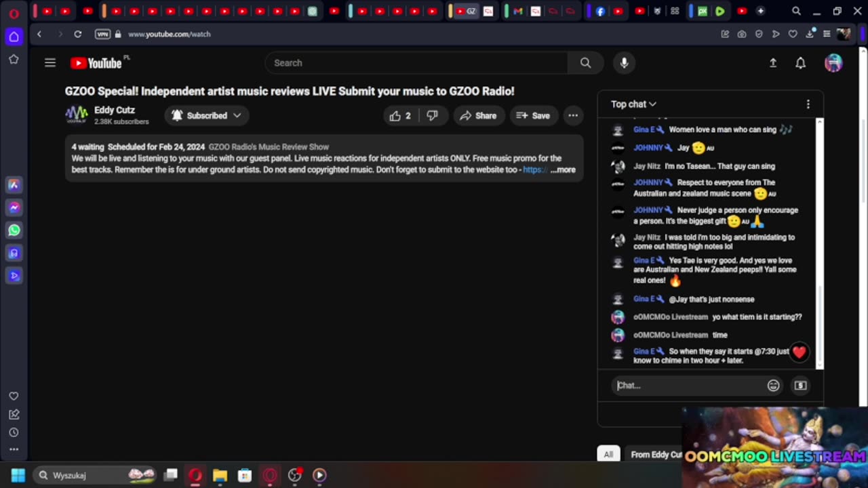Click the Eddy Cutz channel avatar
868x488 pixels.
click(x=77, y=115)
